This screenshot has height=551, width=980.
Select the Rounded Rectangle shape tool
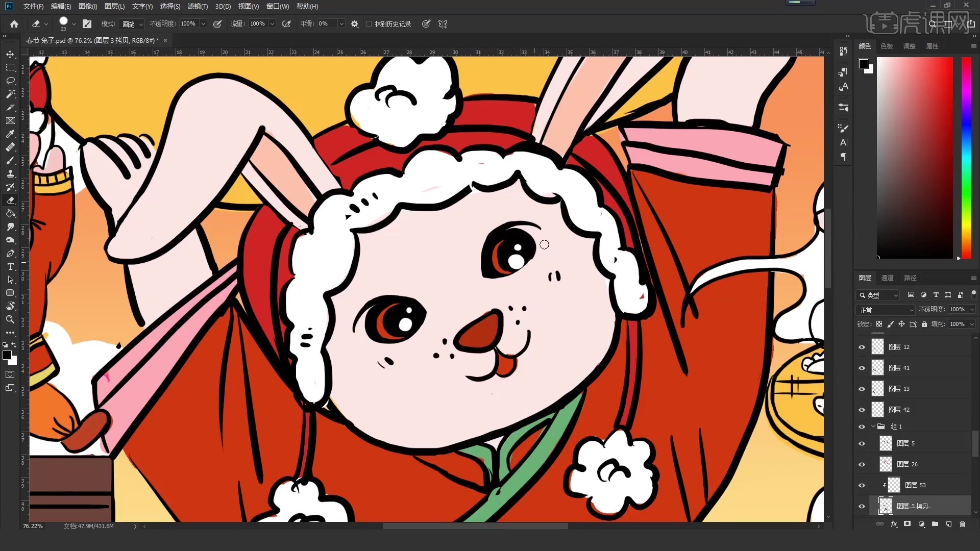[10, 293]
